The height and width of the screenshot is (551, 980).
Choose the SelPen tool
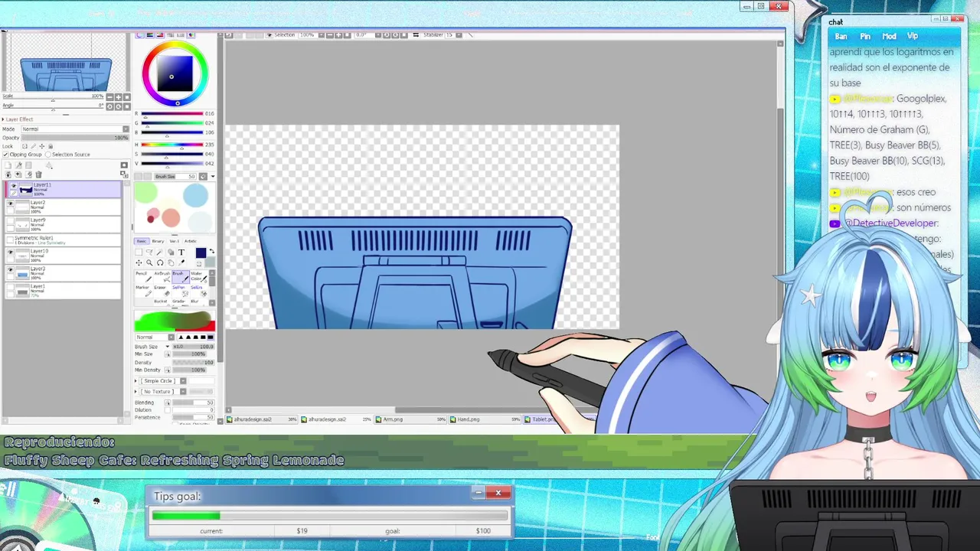tap(181, 291)
